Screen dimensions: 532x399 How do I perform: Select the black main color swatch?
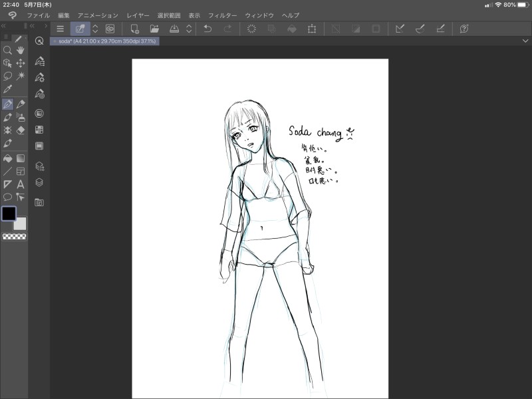9,213
